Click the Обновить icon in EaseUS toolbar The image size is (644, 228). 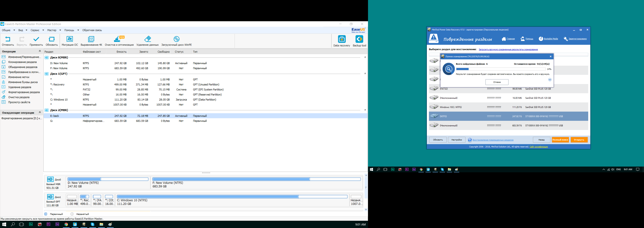(x=52, y=39)
